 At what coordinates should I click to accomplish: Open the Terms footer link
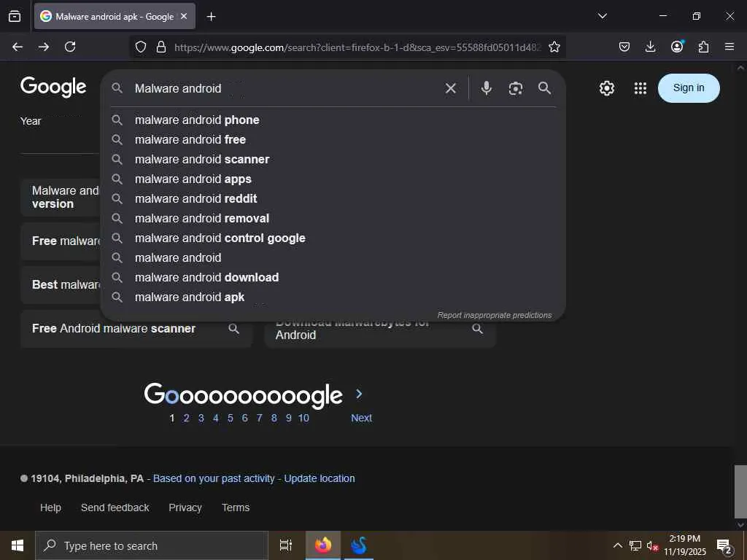click(x=236, y=507)
